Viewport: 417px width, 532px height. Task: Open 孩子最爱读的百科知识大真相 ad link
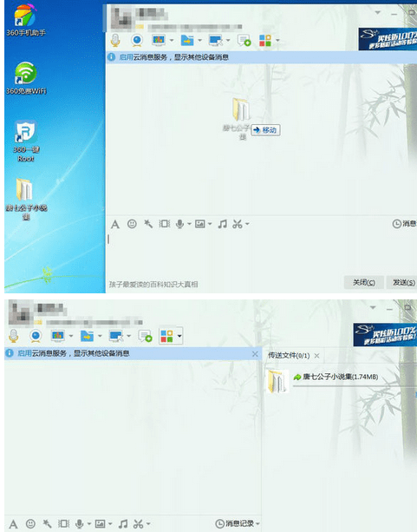click(153, 285)
